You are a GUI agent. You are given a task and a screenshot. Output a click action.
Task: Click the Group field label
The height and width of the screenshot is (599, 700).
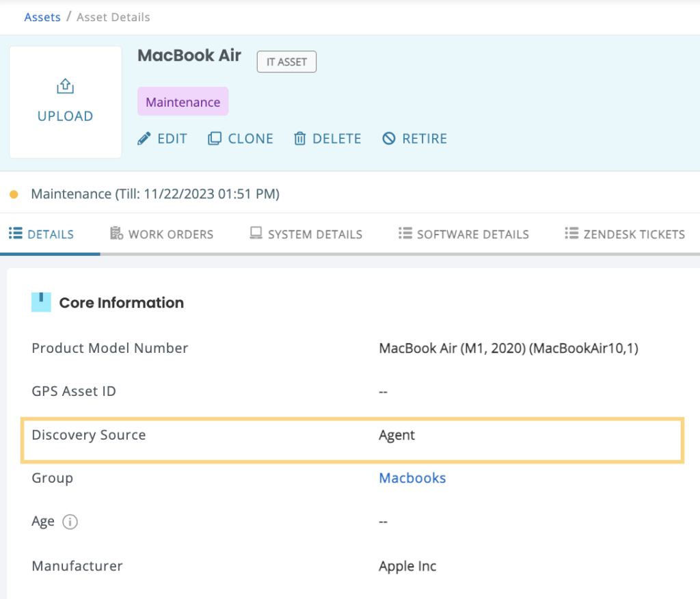(x=52, y=479)
